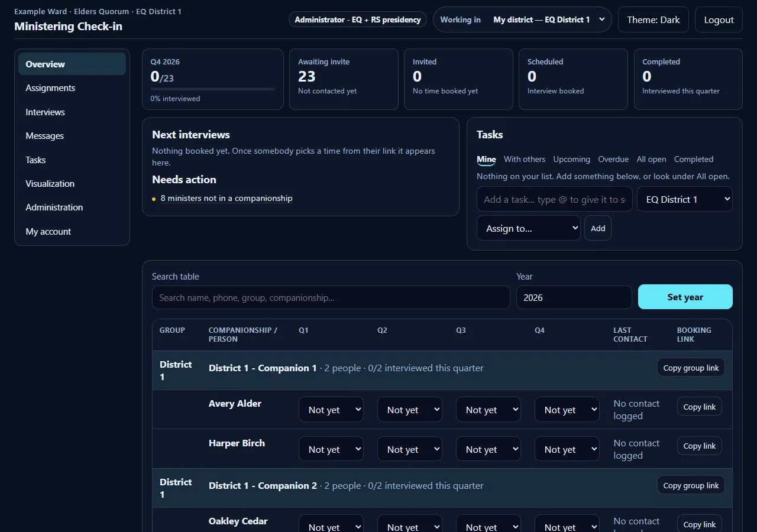Click the Ministering Check-in title
757x532 pixels.
click(x=68, y=26)
